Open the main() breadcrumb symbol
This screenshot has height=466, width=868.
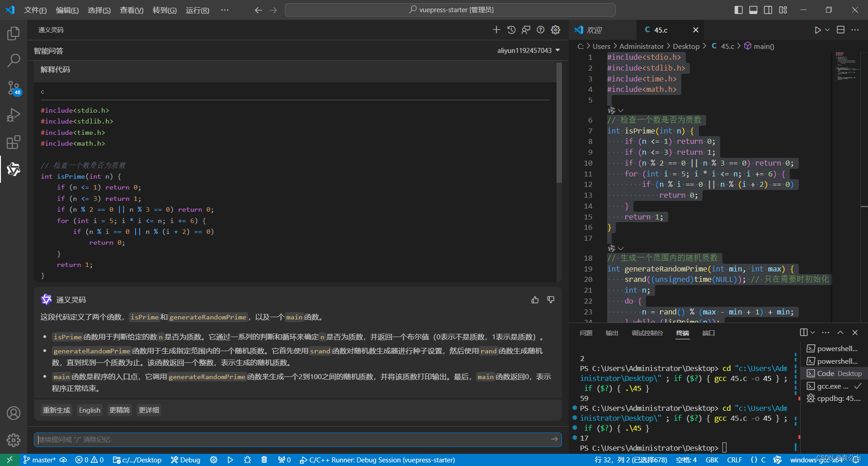point(759,46)
